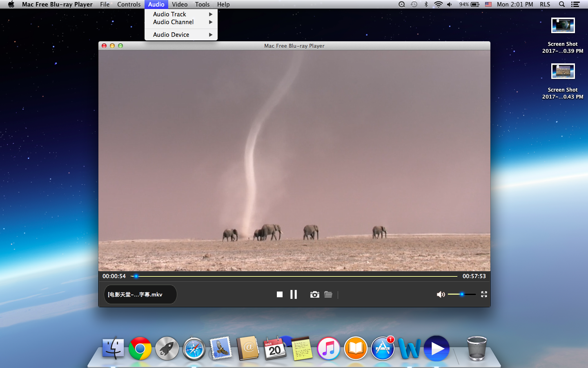Open iTunes from the dock
This screenshot has width=588, height=368.
[x=328, y=348]
